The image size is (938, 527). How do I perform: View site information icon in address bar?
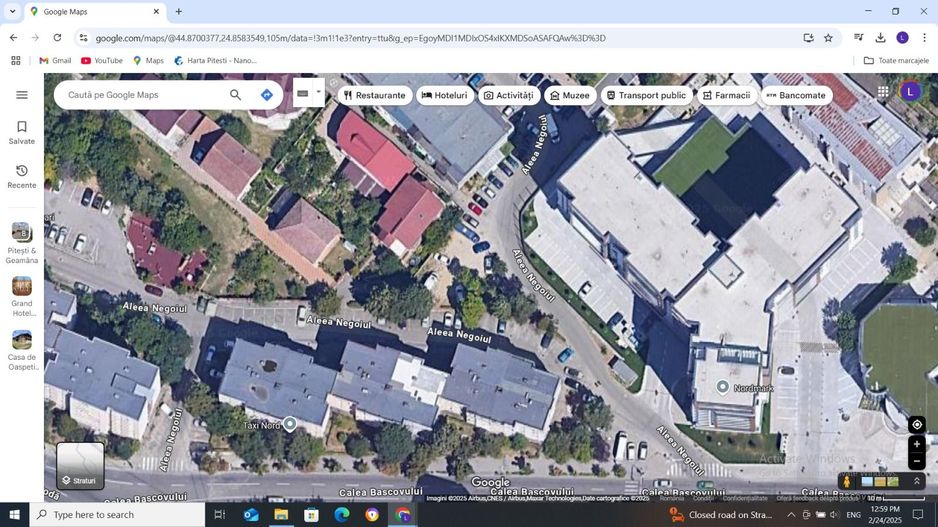click(x=83, y=38)
